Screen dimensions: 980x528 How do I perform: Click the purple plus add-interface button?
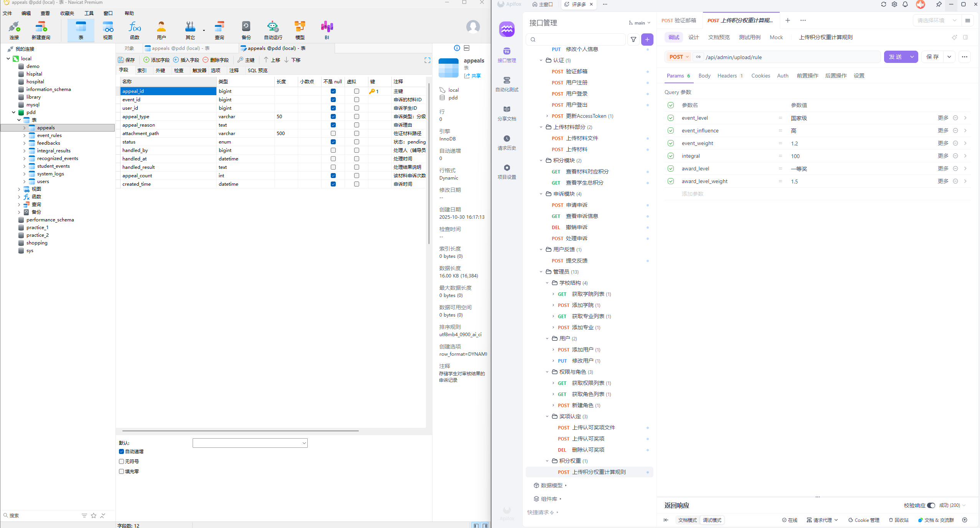click(x=647, y=40)
